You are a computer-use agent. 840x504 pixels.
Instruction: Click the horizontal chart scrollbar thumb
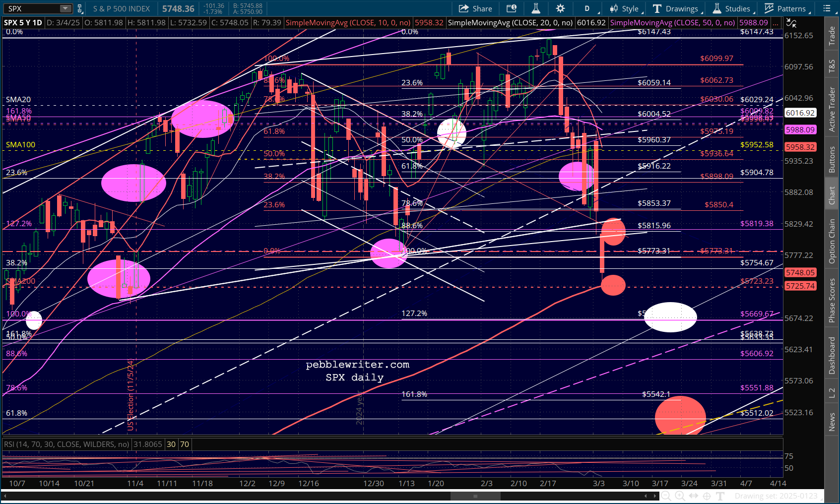click(475, 496)
